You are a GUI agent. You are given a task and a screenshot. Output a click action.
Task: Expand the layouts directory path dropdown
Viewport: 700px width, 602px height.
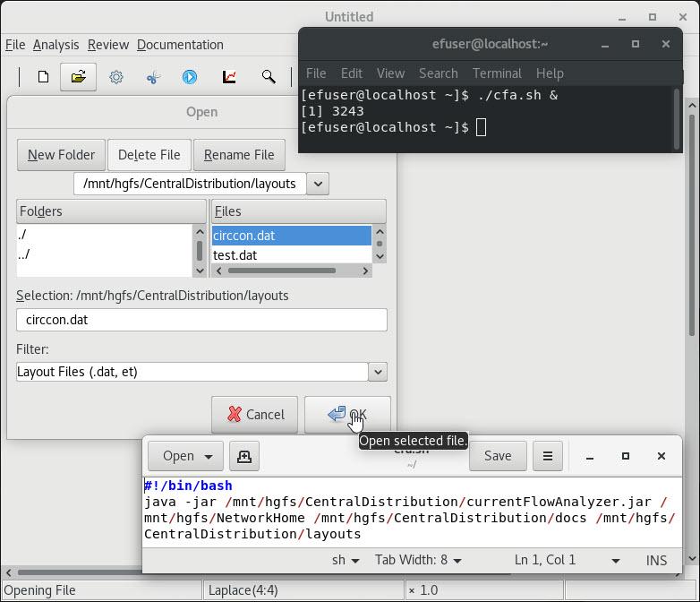click(x=318, y=184)
